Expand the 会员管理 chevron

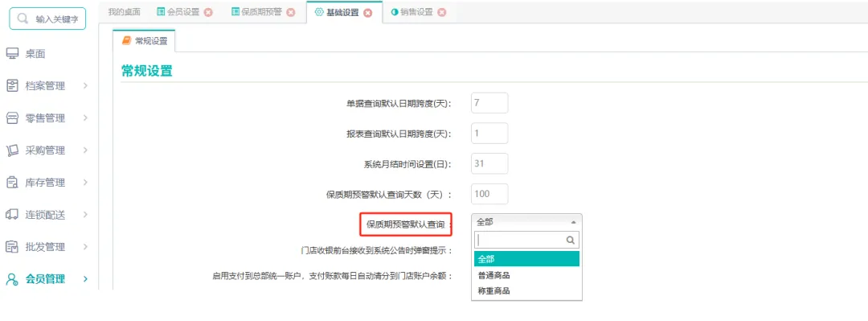(x=86, y=279)
